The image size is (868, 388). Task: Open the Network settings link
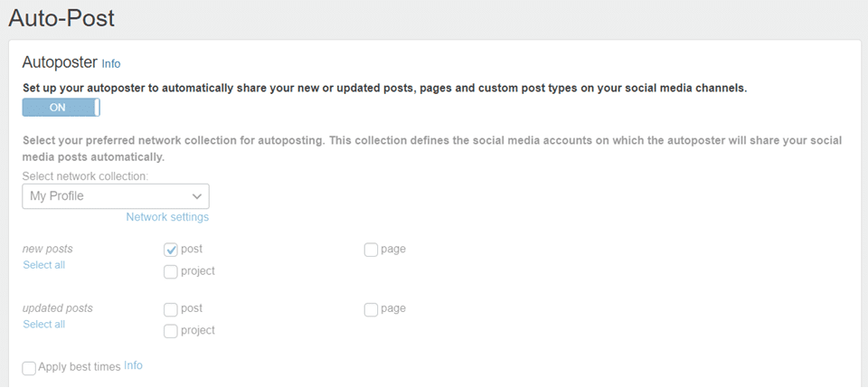coord(167,217)
